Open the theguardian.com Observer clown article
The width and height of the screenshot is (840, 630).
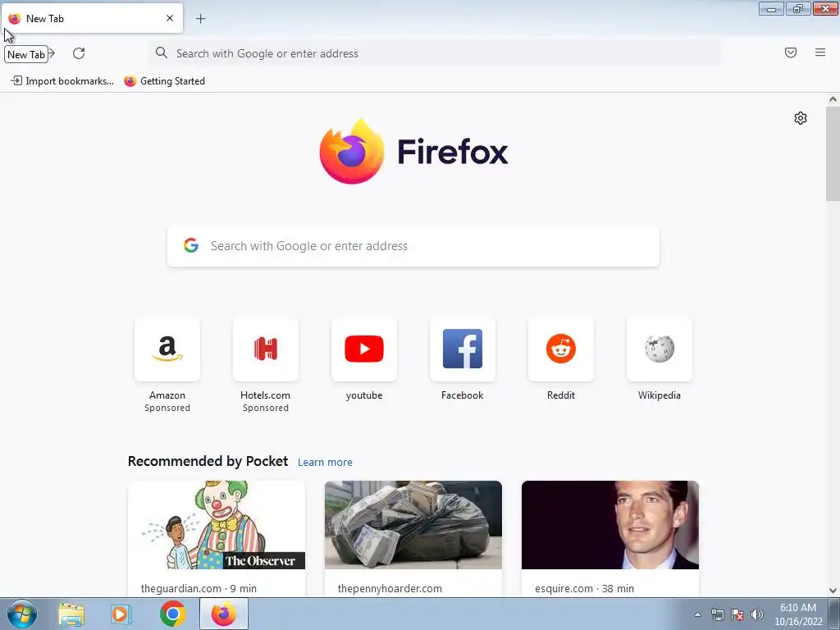tap(217, 538)
